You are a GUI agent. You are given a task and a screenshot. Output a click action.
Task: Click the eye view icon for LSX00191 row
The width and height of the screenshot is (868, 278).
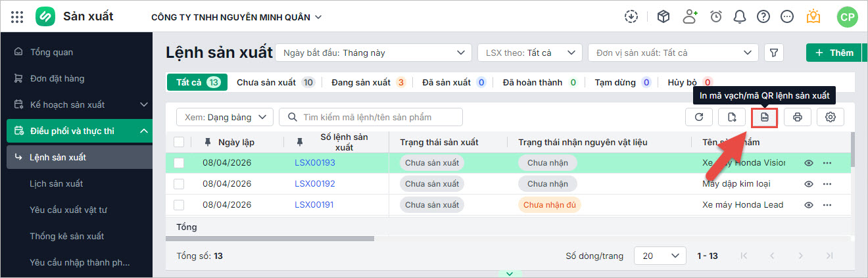pyautogui.click(x=809, y=205)
